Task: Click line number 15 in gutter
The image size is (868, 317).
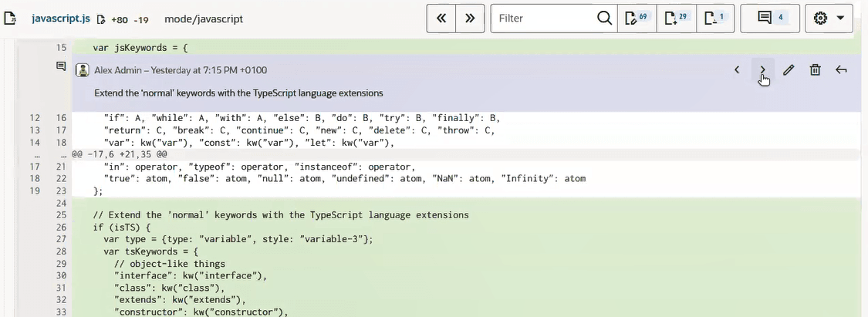Action: pyautogui.click(x=61, y=48)
